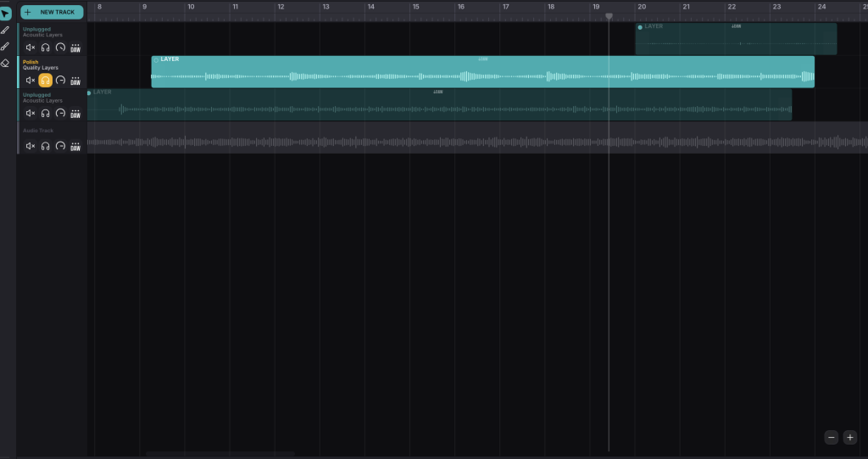Mute the Polish Quality Layers track
This screenshot has width=868, height=459.
tap(31, 81)
